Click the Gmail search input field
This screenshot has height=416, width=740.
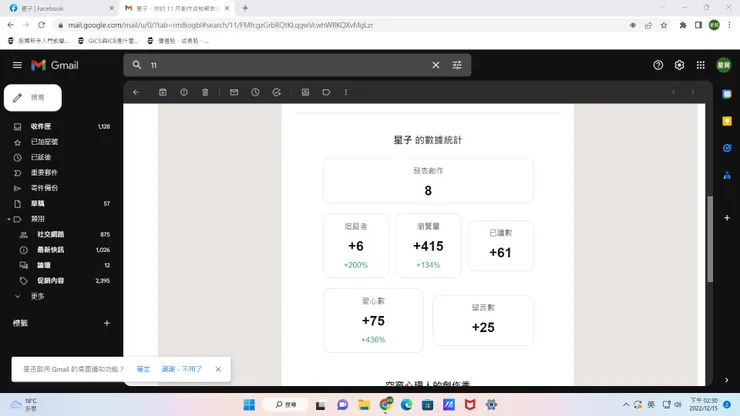[x=288, y=65]
